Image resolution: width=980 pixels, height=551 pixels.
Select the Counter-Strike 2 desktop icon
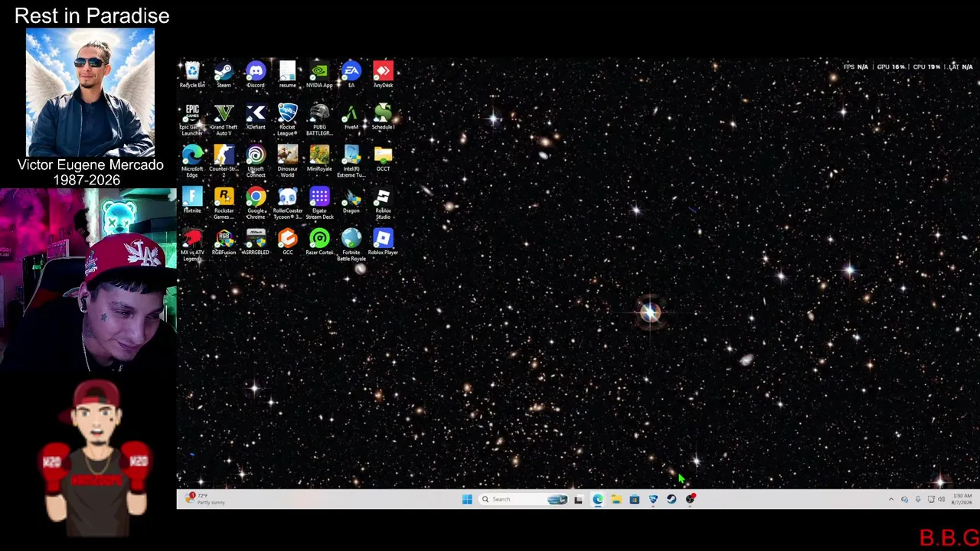pos(224,162)
